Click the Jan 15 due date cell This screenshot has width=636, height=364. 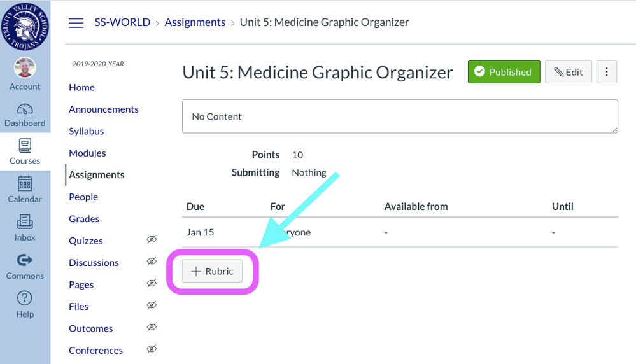pos(200,232)
